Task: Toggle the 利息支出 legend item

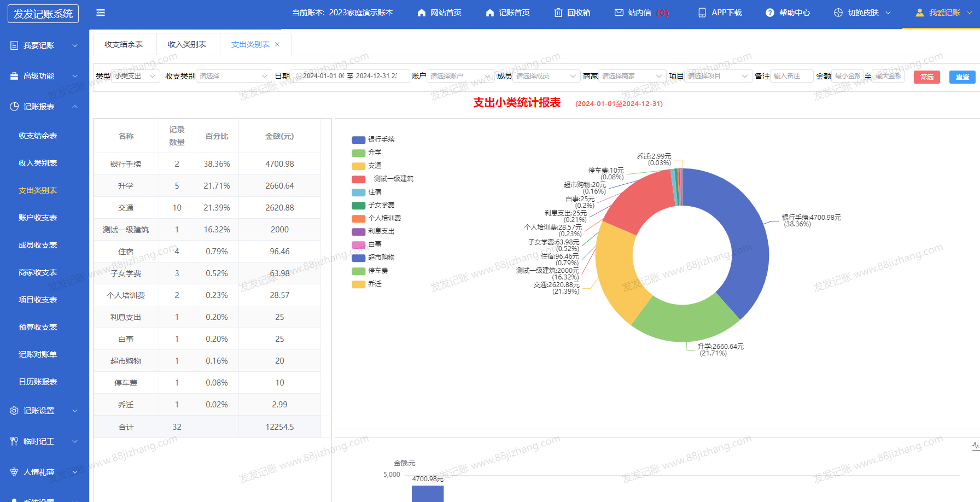Action: (x=373, y=231)
